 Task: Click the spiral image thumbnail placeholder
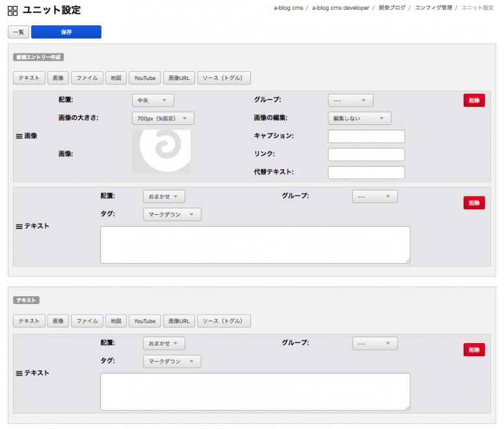[x=161, y=151]
